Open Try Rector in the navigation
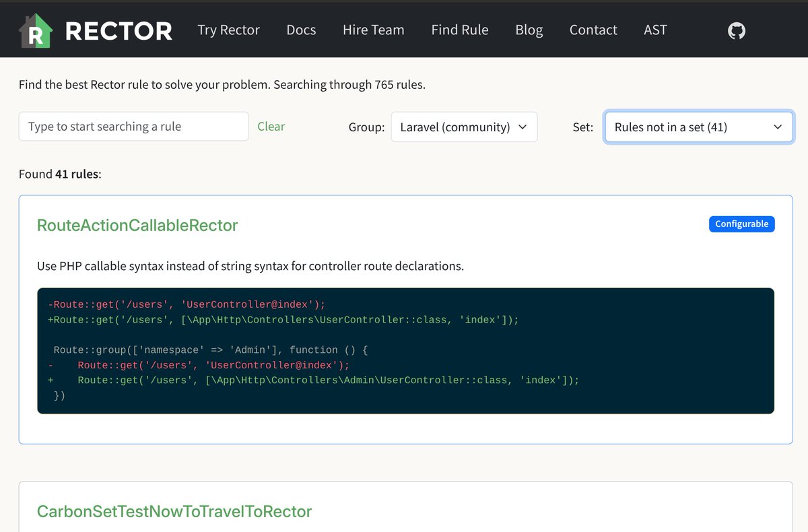 (228, 30)
